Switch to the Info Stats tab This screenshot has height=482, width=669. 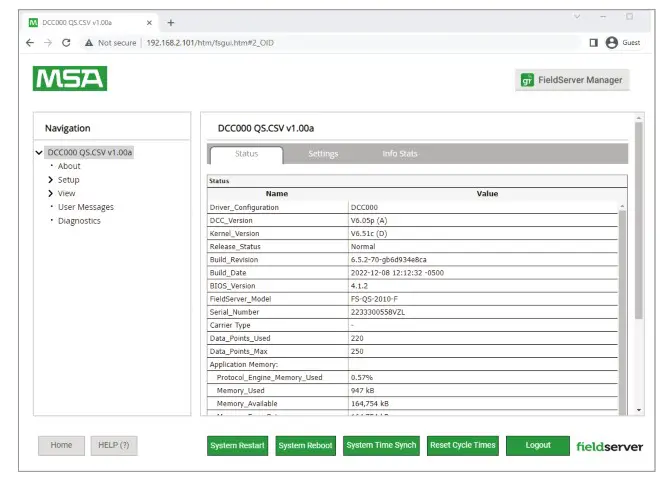click(x=400, y=154)
